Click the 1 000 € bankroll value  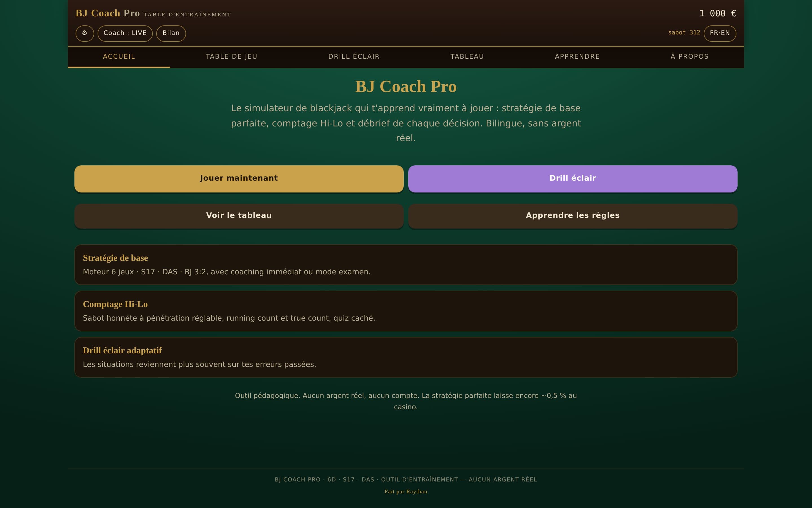coord(717,14)
